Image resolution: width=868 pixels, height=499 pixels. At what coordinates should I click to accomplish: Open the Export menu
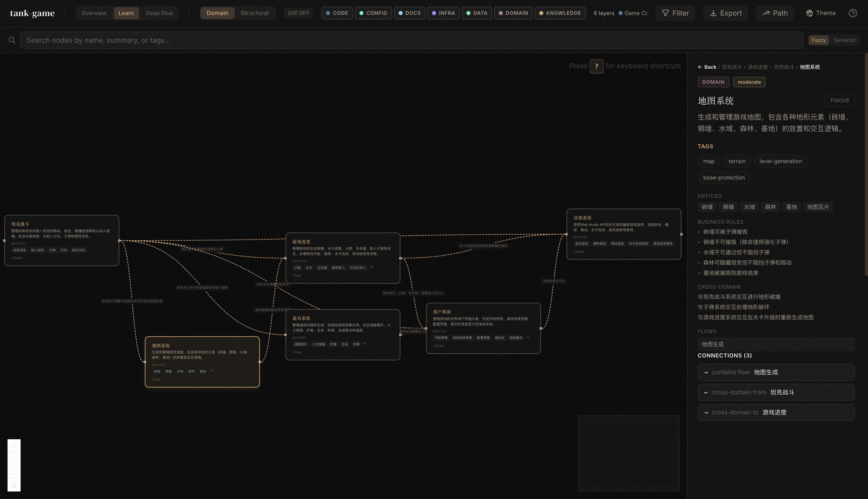[x=725, y=13]
